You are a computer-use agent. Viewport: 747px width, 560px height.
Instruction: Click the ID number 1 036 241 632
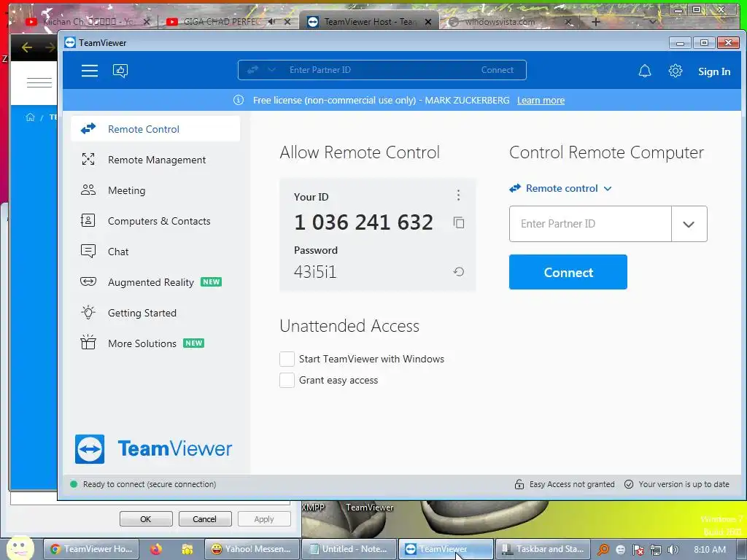coord(364,222)
